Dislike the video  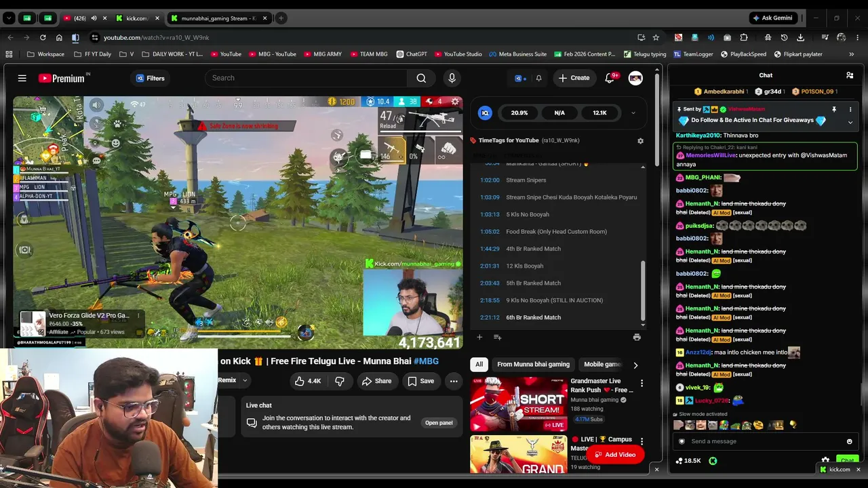(340, 381)
